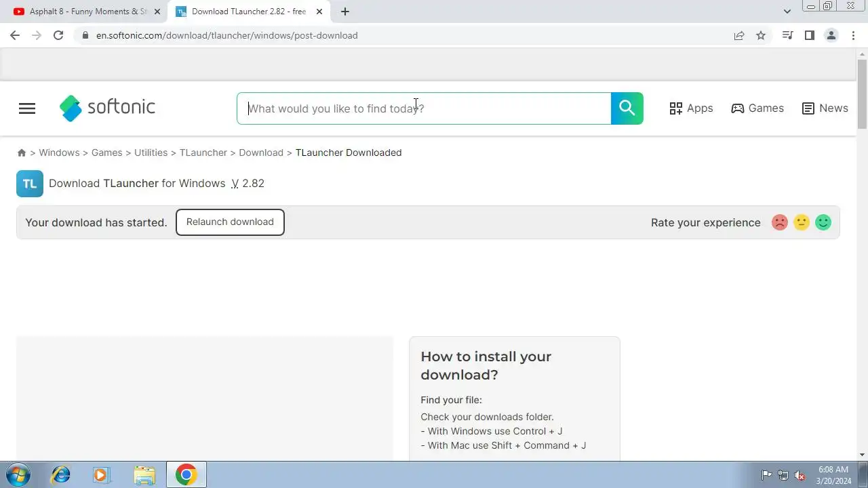This screenshot has height=488, width=868.
Task: Click the 'How to install your download?' heading
Action: (x=486, y=365)
